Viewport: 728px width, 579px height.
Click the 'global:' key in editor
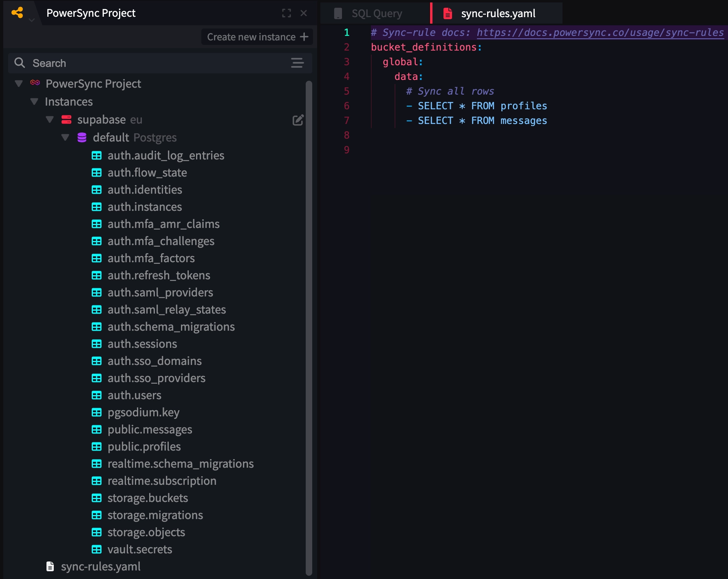403,62
